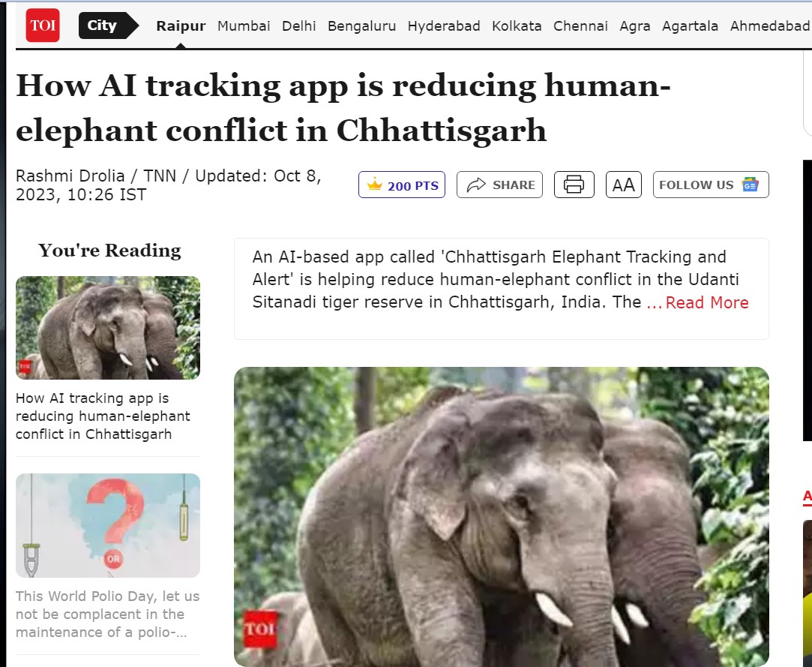Click the share arrow icon
The image size is (812, 667).
pyautogui.click(x=476, y=185)
